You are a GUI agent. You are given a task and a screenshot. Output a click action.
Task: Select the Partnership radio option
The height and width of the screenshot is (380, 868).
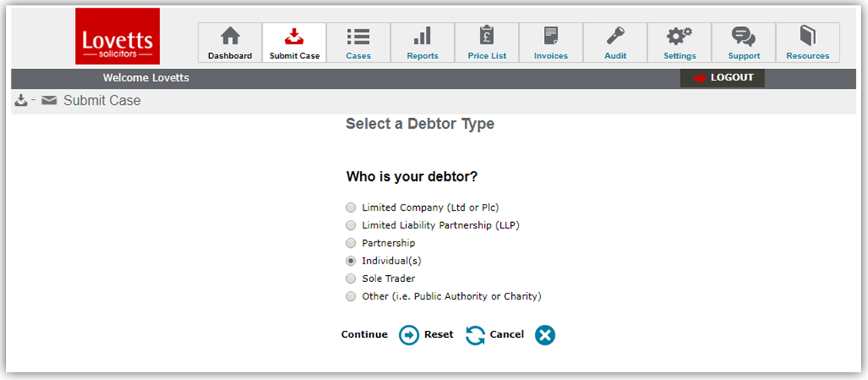[351, 243]
